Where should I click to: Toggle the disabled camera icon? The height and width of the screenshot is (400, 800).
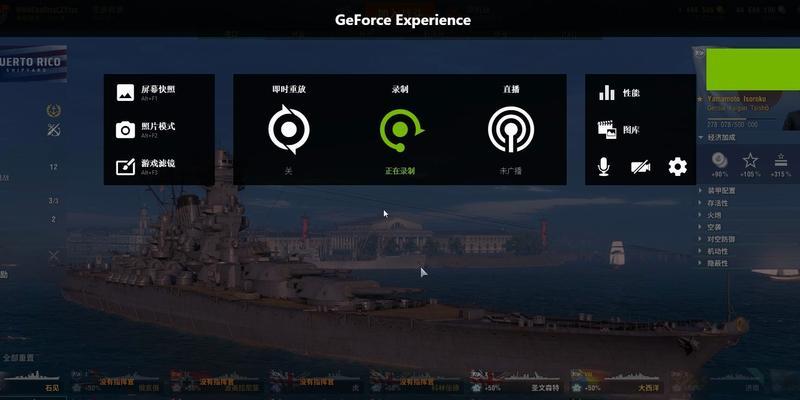click(x=640, y=167)
